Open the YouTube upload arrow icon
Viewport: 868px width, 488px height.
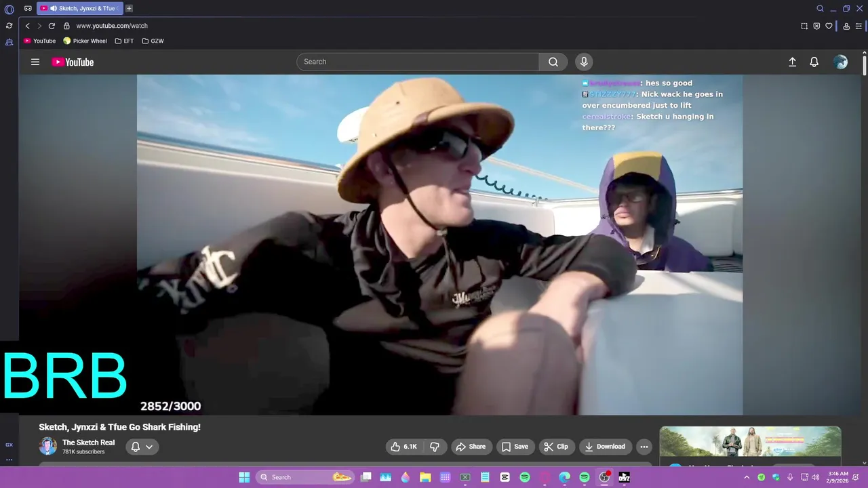pyautogui.click(x=792, y=62)
